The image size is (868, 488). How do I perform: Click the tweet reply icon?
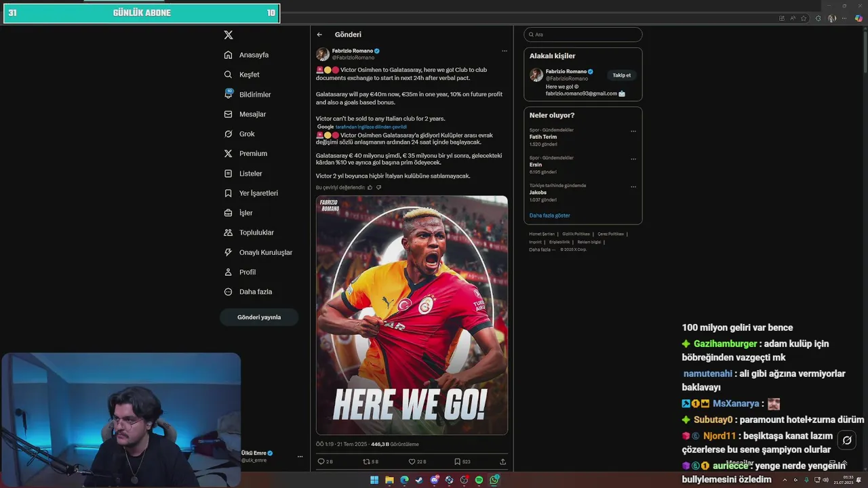pyautogui.click(x=321, y=462)
